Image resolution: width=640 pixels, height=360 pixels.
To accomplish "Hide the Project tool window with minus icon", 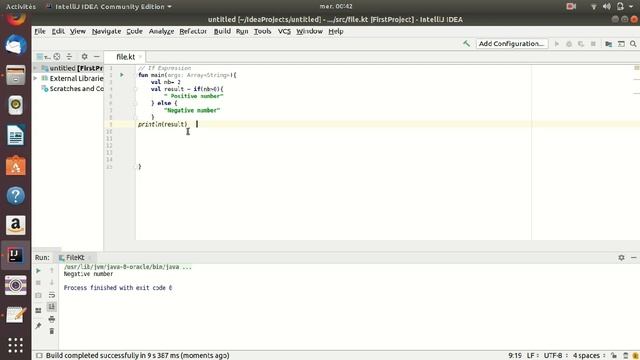I will 97,57.
